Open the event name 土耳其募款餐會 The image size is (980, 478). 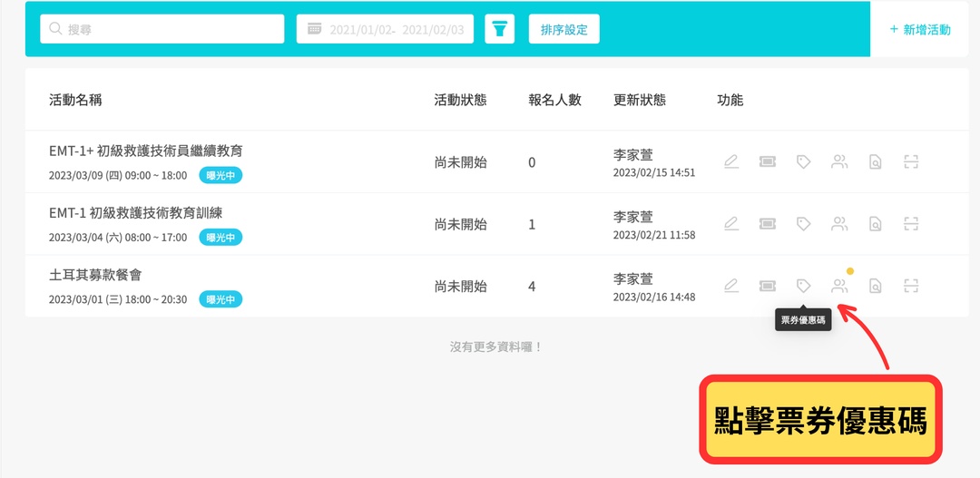95,275
